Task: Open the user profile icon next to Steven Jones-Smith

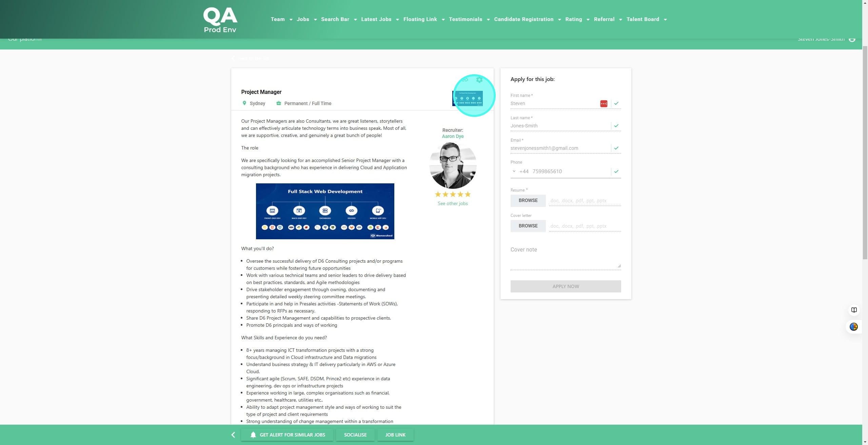Action: click(852, 39)
